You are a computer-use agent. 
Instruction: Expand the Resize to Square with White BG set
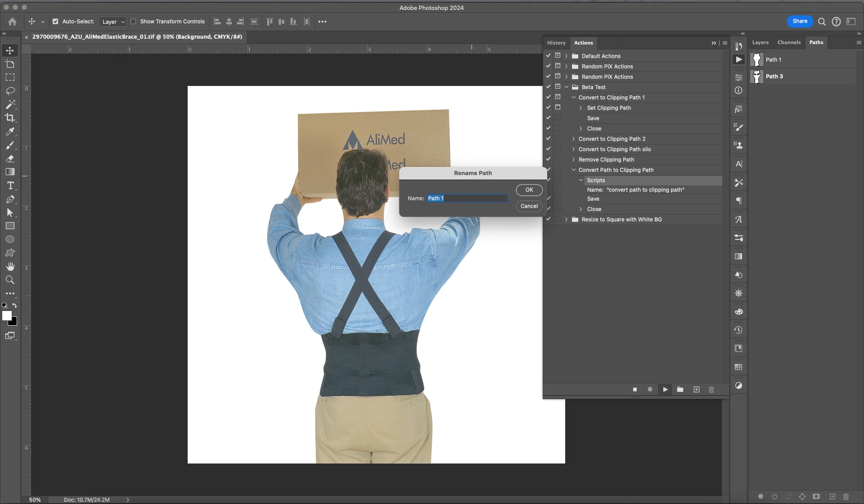tap(567, 220)
